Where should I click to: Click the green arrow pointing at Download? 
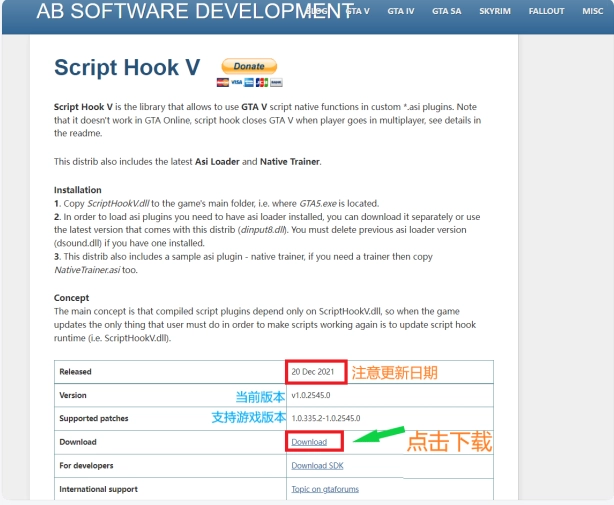tap(376, 437)
